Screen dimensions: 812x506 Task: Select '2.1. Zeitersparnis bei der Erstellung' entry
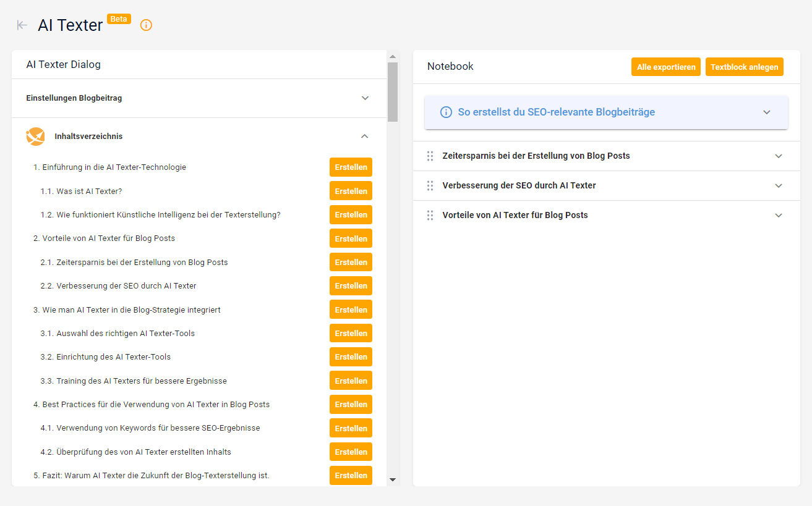pyautogui.click(x=134, y=263)
